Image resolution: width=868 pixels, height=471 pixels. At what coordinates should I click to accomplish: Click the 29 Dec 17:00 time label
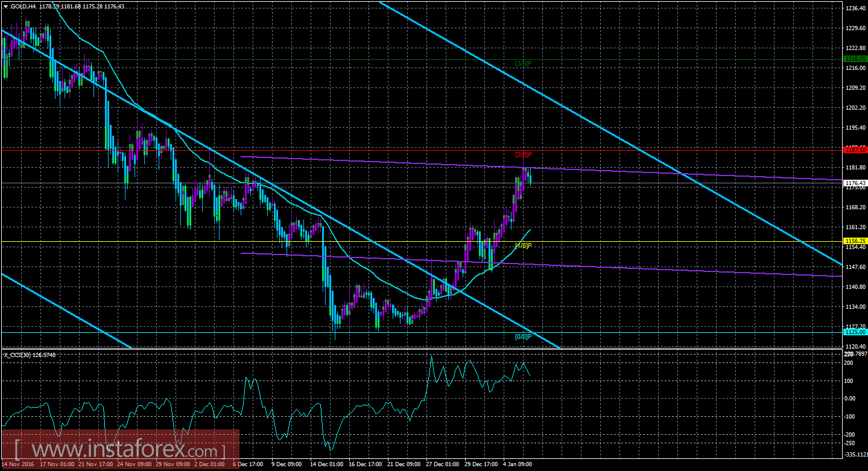(x=481, y=465)
